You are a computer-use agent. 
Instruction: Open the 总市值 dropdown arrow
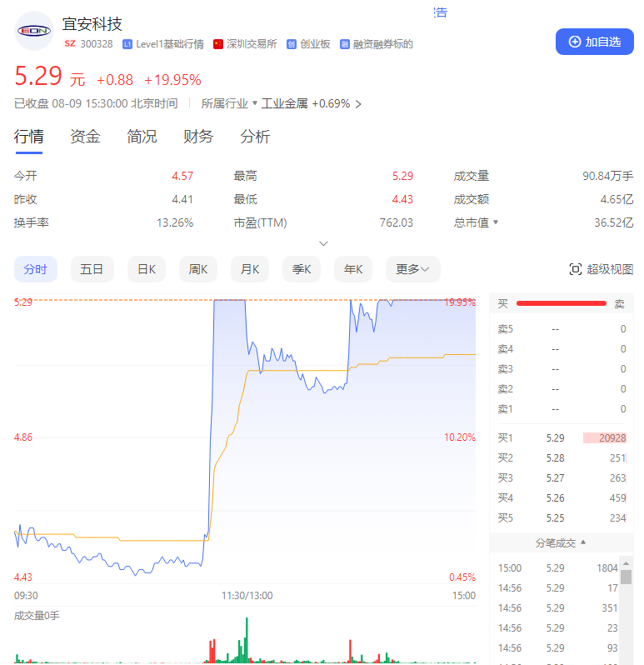pyautogui.click(x=496, y=222)
